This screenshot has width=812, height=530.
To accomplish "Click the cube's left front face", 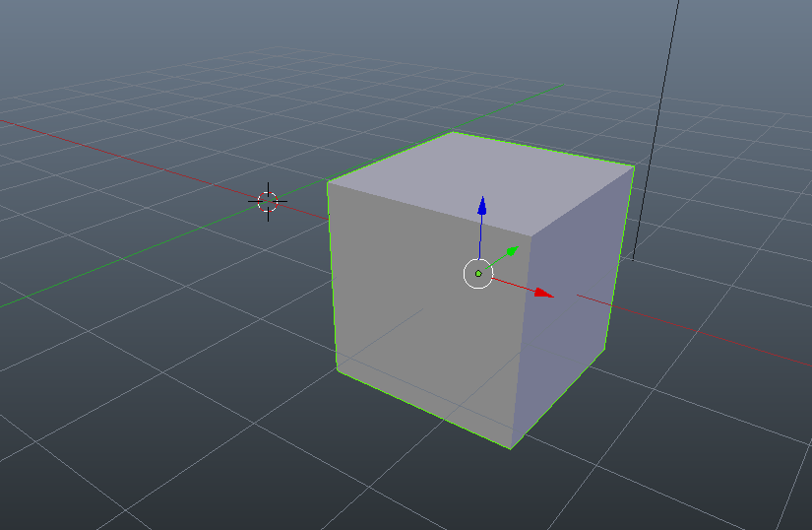I will tap(423, 305).
